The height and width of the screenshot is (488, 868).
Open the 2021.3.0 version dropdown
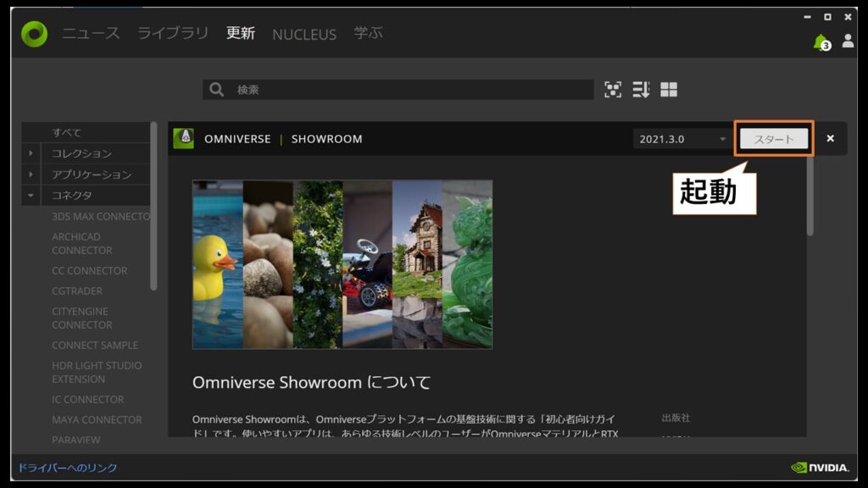coord(682,139)
